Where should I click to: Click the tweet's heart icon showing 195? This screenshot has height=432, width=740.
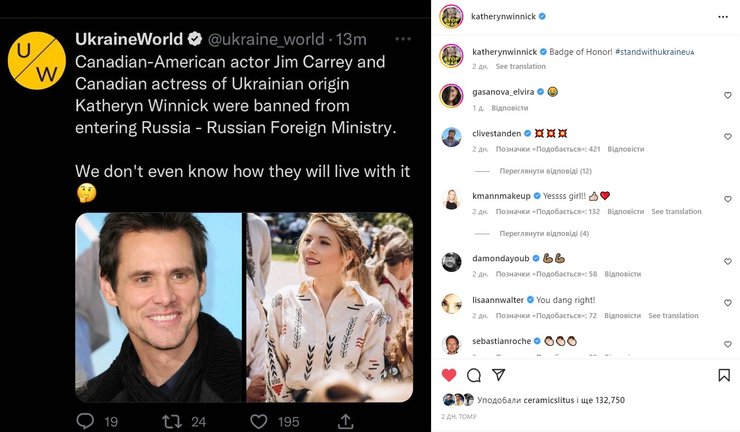259,421
